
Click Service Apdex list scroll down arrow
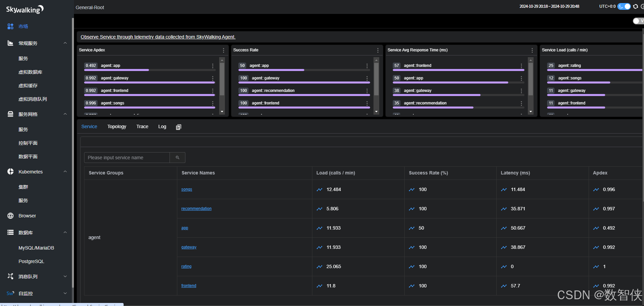(222, 112)
